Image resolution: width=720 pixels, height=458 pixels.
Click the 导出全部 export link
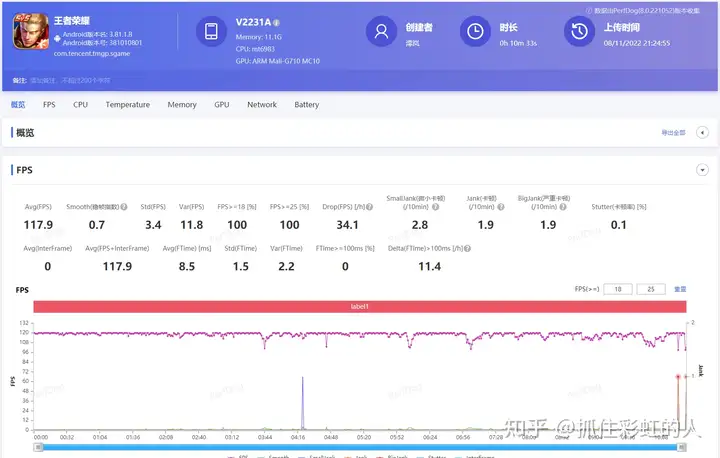[x=673, y=133]
